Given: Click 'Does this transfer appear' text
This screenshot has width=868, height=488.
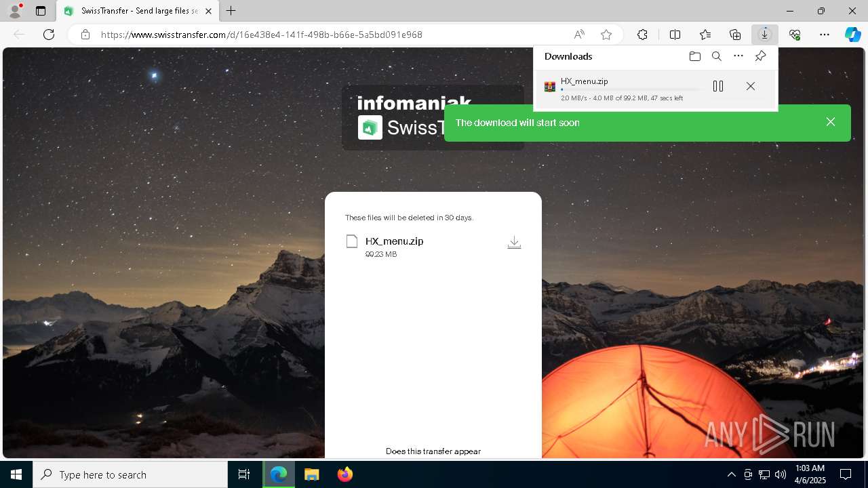Looking at the screenshot, I should (433, 451).
